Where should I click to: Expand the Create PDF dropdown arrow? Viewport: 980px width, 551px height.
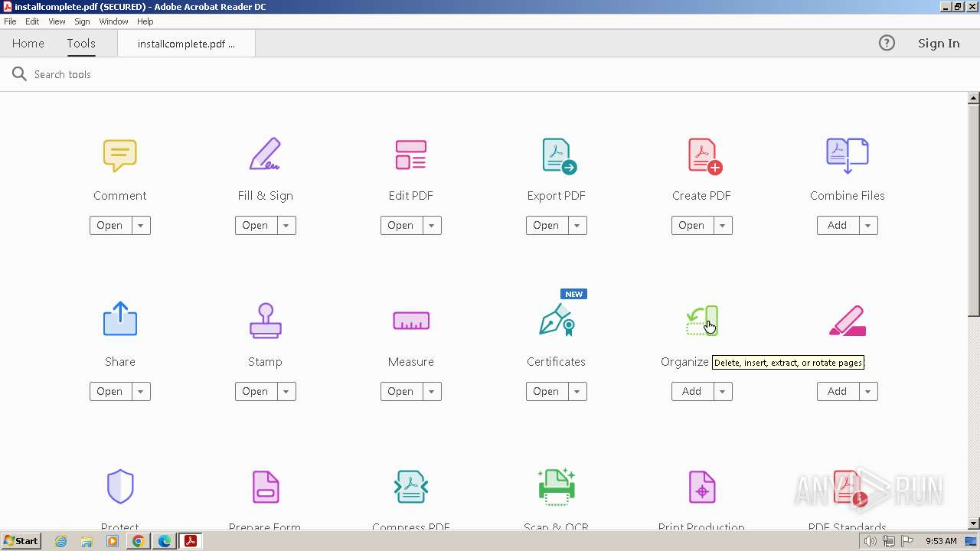point(722,226)
